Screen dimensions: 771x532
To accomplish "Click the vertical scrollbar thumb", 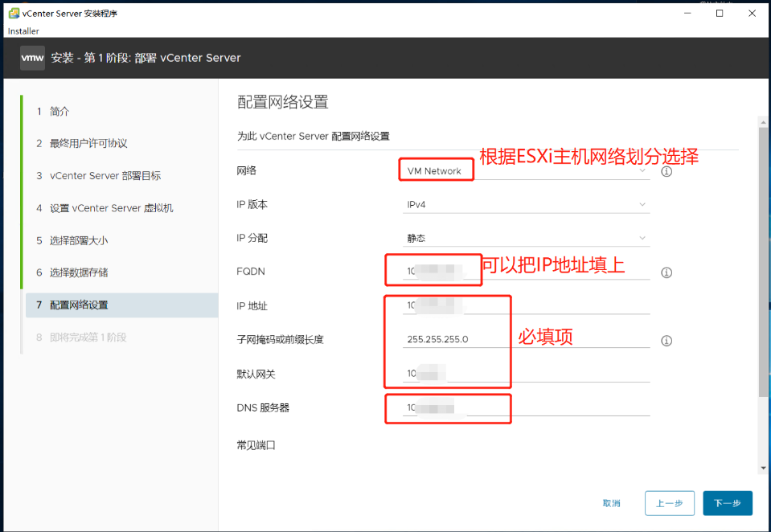I will pos(763,261).
